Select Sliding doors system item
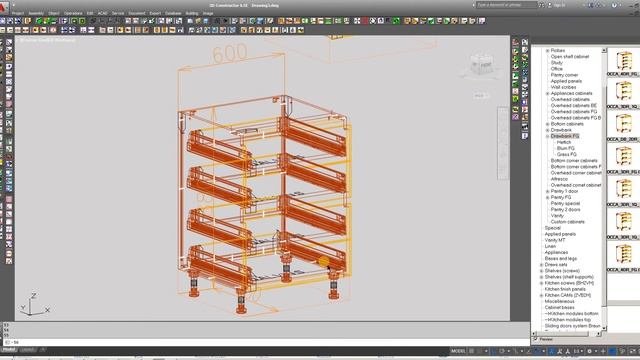 pyautogui.click(x=573, y=326)
